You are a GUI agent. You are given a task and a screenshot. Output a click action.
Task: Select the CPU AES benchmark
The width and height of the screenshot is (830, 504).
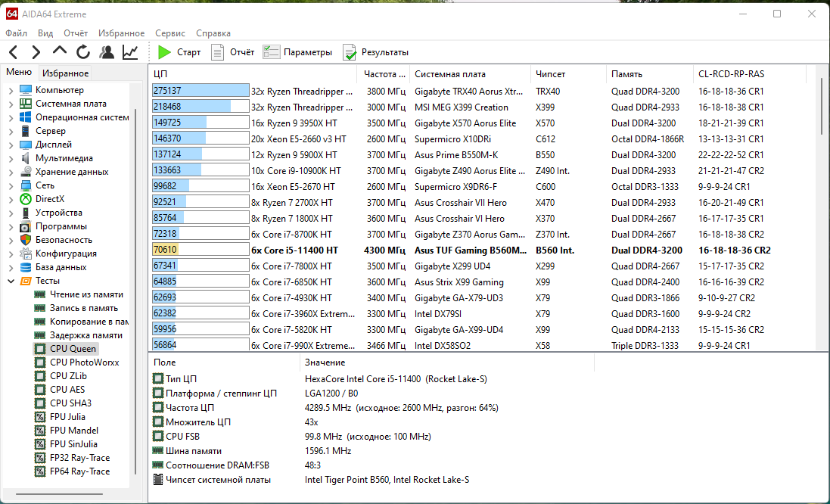pyautogui.click(x=59, y=390)
